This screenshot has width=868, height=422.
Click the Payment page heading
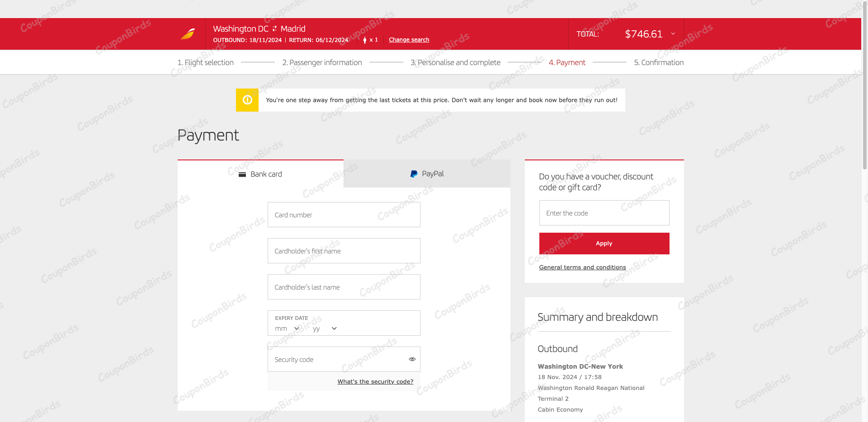coord(208,135)
